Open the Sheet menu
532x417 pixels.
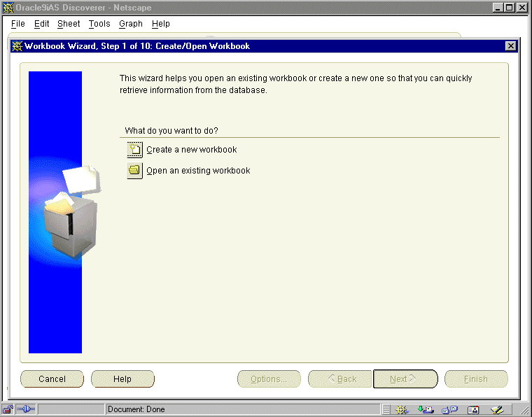[69, 24]
